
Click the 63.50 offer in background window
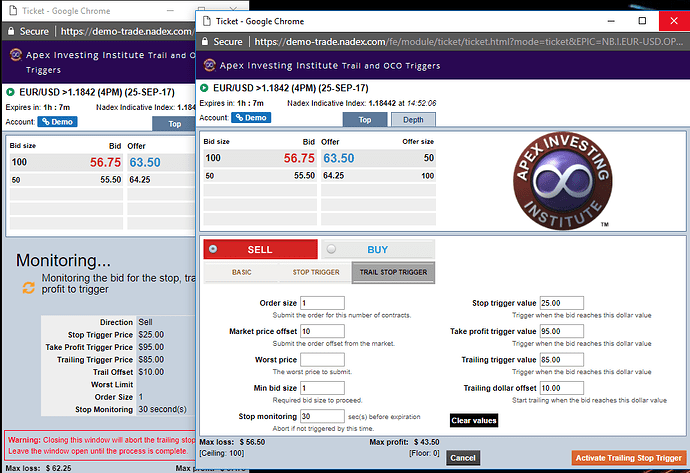pyautogui.click(x=145, y=162)
